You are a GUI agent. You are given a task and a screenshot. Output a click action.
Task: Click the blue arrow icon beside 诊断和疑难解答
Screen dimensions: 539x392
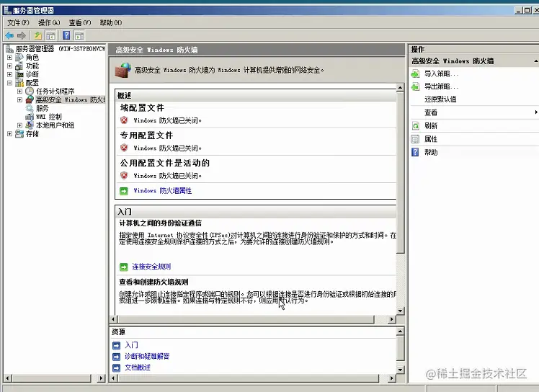click(117, 357)
